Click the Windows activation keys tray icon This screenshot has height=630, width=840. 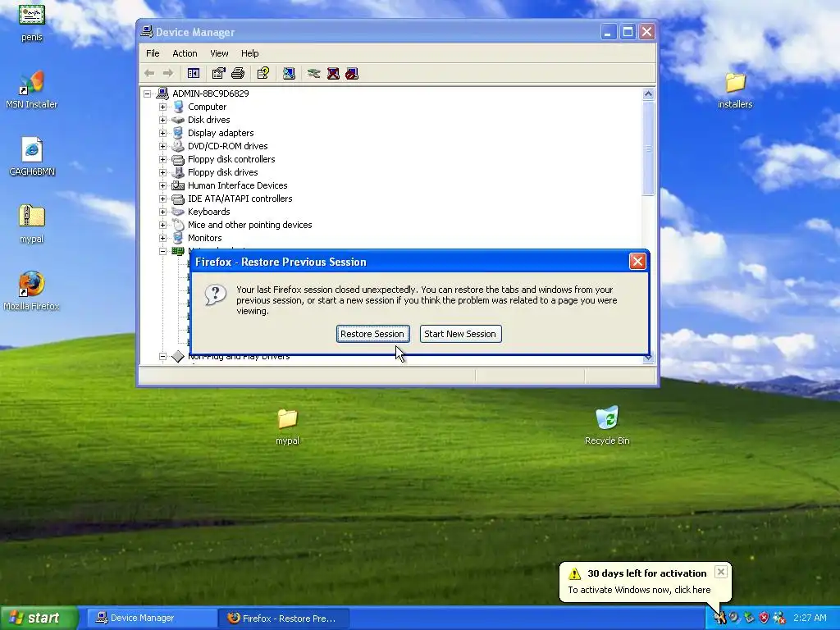pyautogui.click(x=719, y=619)
